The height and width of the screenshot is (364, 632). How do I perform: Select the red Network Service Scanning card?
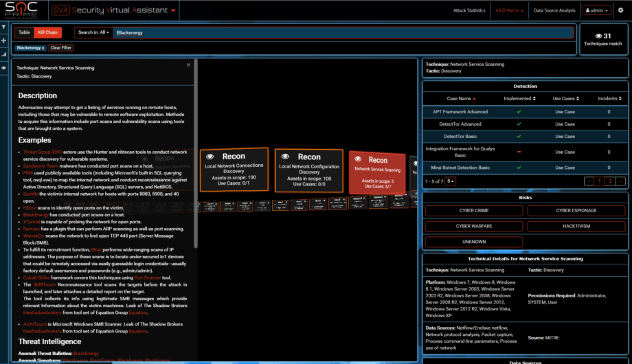point(377,172)
